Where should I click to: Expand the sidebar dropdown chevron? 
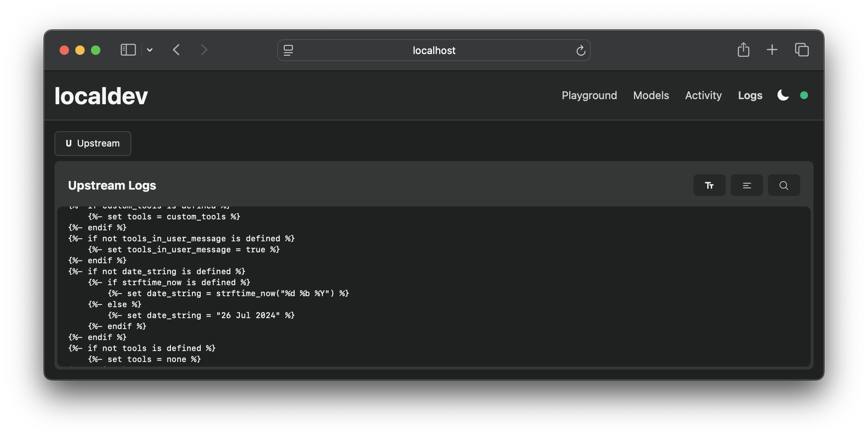(150, 50)
